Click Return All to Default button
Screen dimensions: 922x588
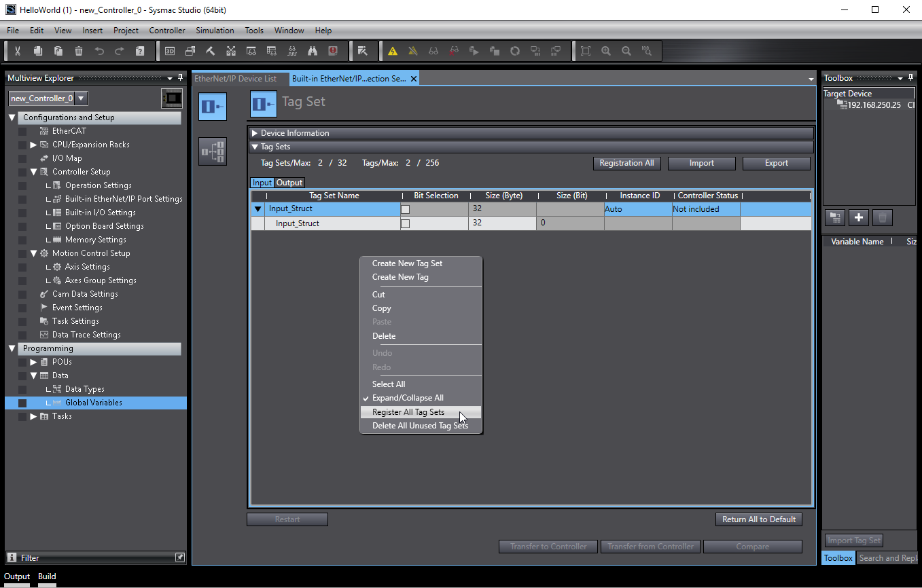(x=758, y=519)
